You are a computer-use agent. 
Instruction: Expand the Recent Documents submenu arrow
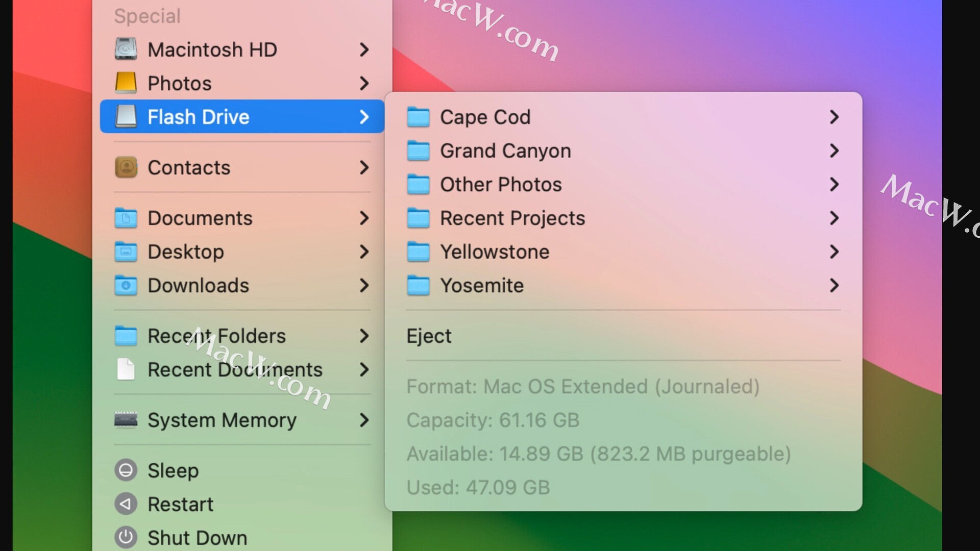[x=364, y=369]
